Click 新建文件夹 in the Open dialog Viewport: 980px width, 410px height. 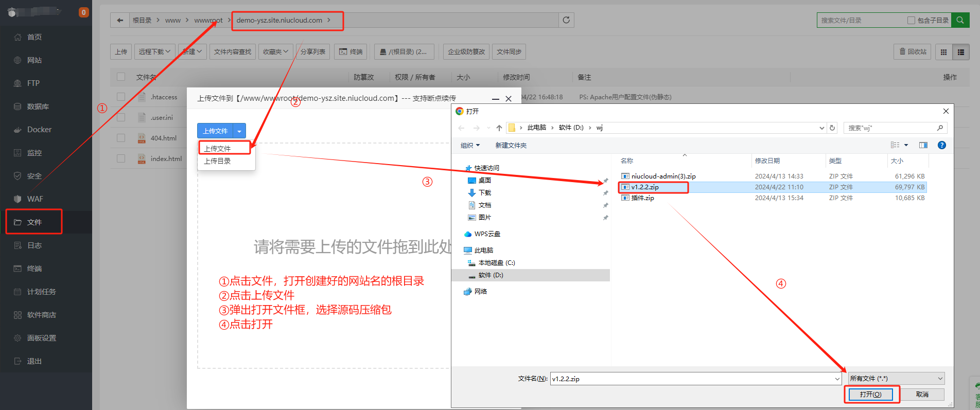click(511, 145)
